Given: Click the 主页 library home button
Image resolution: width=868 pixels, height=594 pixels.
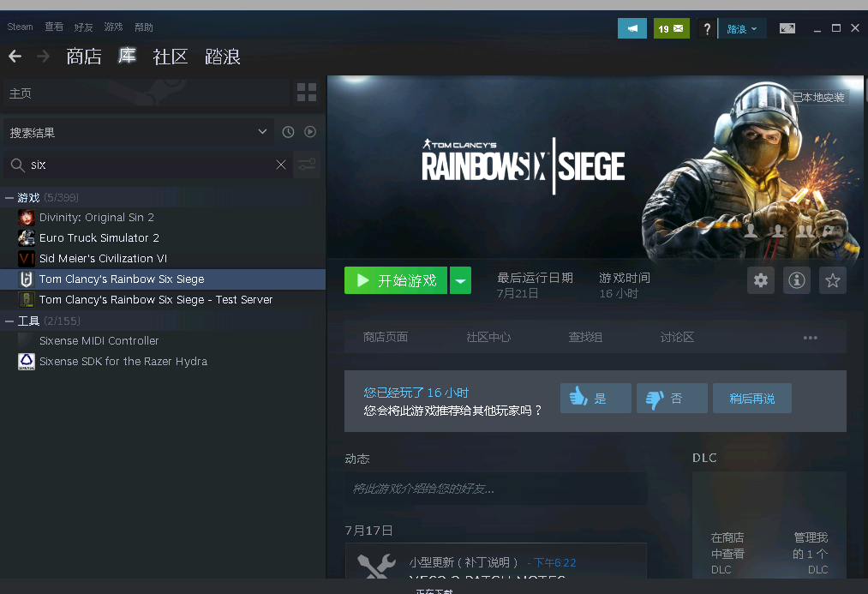Looking at the screenshot, I should pos(147,93).
